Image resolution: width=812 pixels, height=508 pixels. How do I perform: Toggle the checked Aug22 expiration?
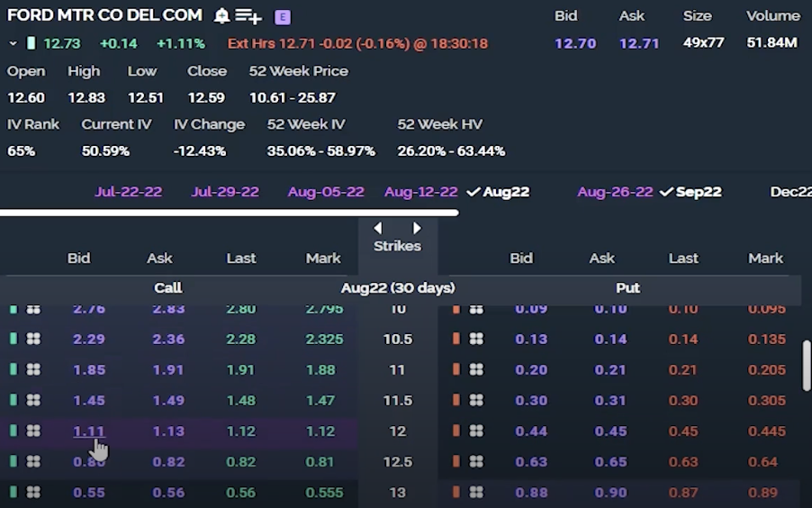coord(498,192)
